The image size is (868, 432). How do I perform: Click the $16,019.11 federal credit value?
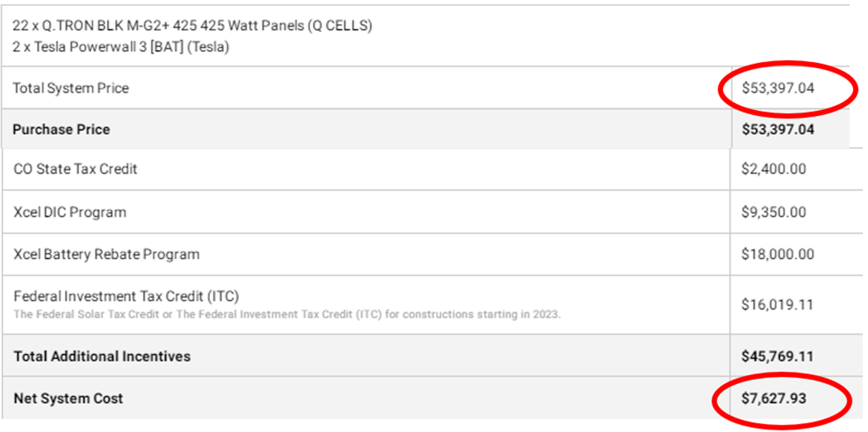(777, 305)
